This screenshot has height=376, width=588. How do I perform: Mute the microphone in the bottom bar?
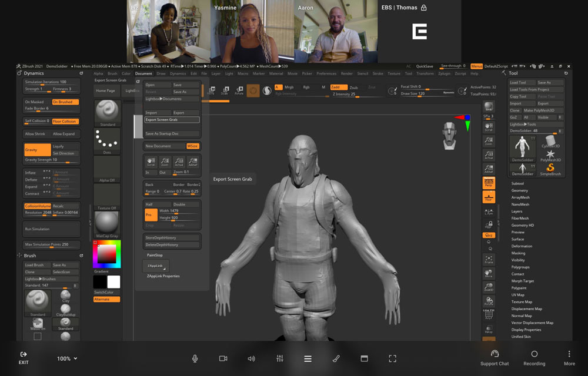pos(195,358)
